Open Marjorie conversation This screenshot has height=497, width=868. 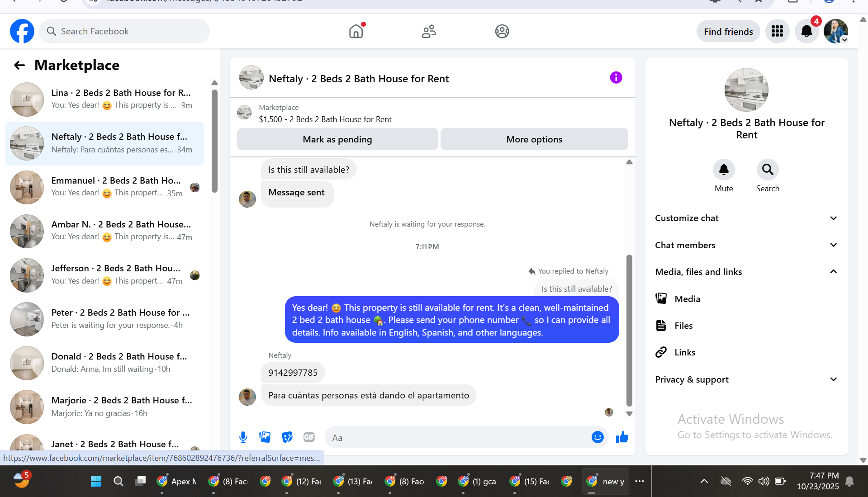tap(104, 407)
